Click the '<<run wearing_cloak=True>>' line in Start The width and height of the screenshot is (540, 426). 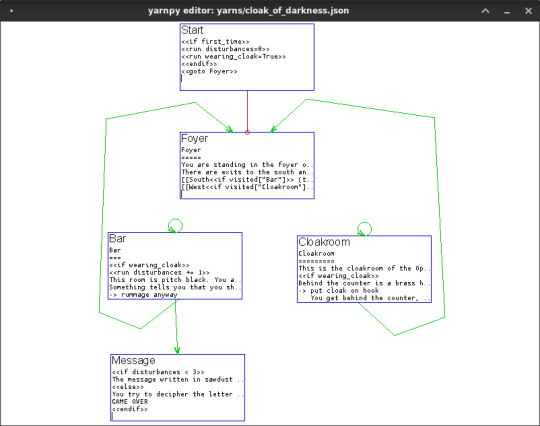[x=233, y=56]
